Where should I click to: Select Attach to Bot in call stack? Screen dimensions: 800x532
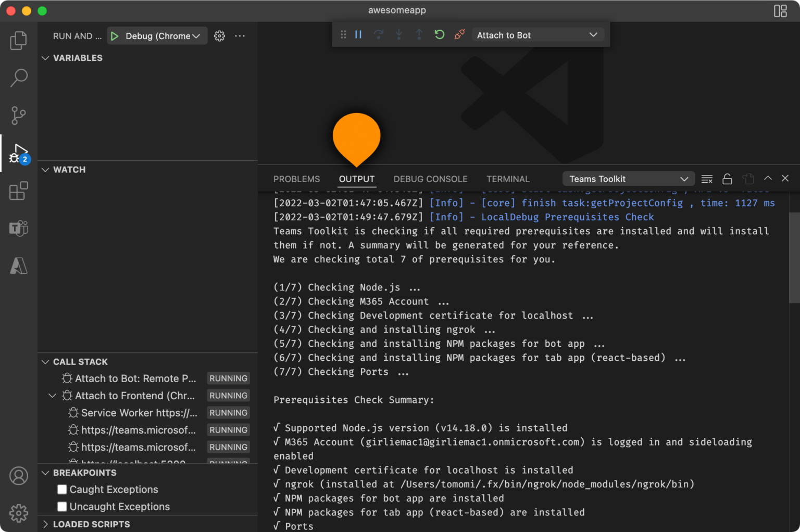135,378
